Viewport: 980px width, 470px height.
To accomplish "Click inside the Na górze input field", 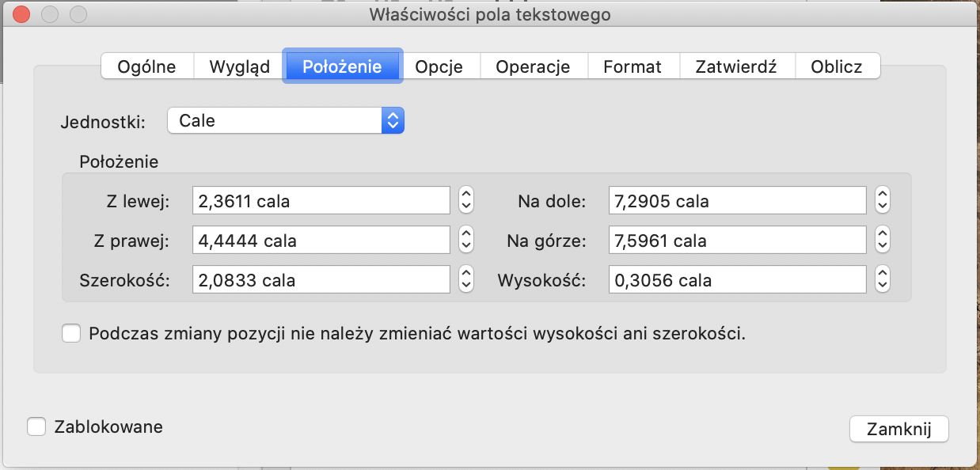I will pyautogui.click(x=736, y=239).
